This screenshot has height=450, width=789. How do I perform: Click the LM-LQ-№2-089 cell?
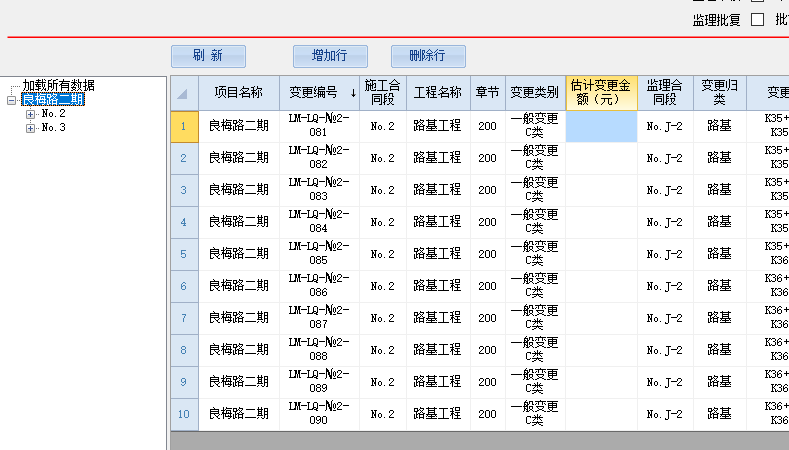(319, 382)
